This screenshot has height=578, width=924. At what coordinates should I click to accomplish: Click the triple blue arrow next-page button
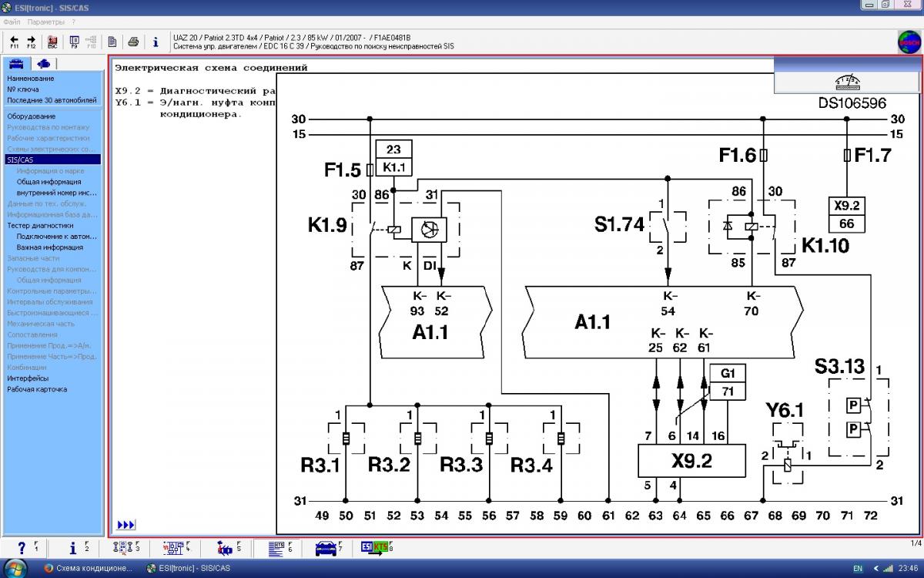126,525
